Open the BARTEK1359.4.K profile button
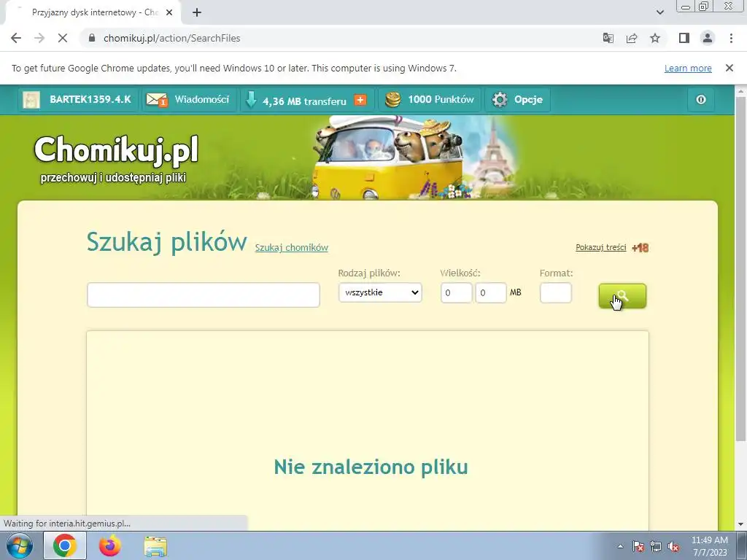The image size is (747, 560). pos(77,99)
